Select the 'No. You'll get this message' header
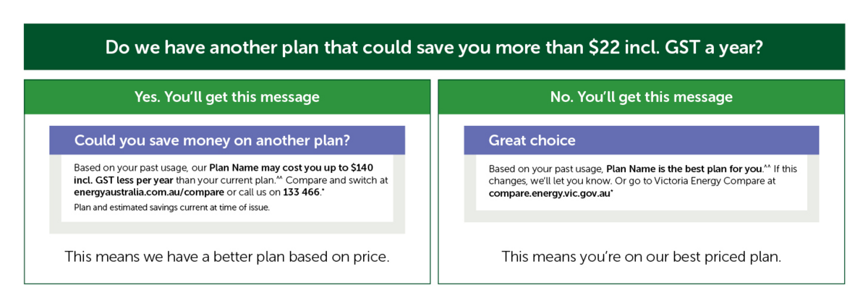 coord(641,96)
